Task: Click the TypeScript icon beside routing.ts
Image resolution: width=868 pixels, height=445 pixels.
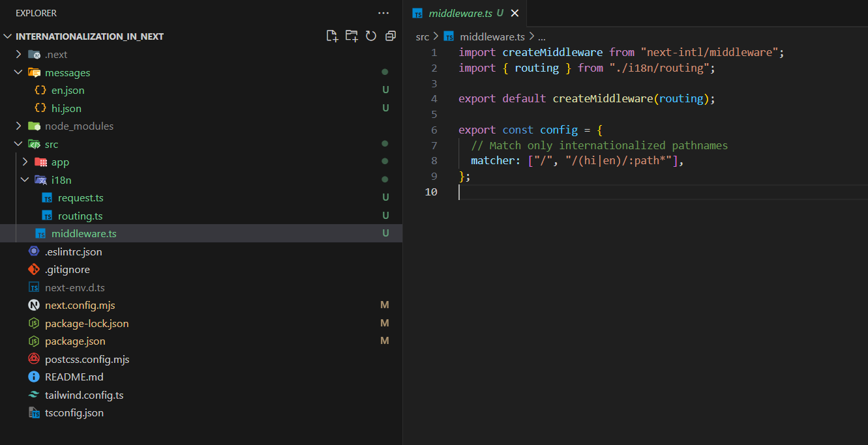Action: tap(47, 216)
